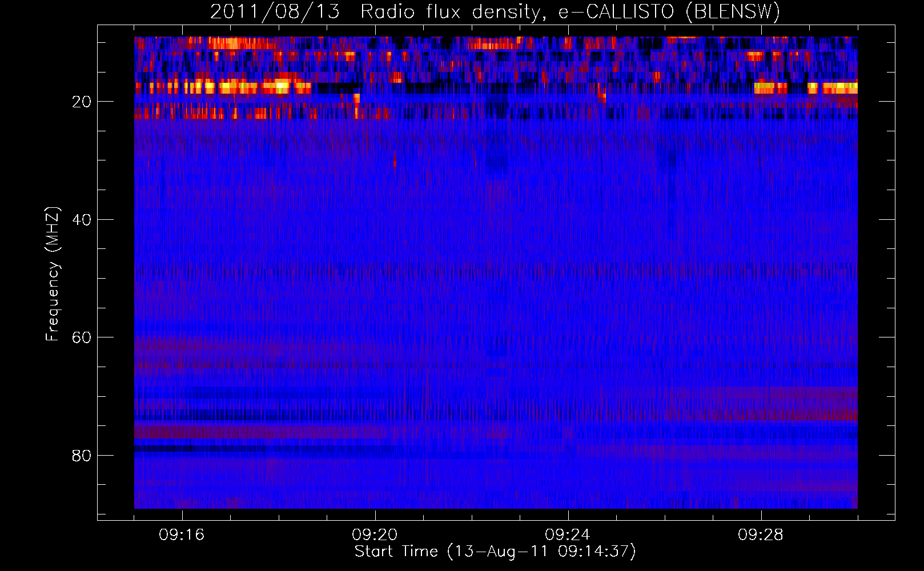The height and width of the screenshot is (571, 924).
Task: Click the '80' frequency axis label
Action: [x=82, y=456]
